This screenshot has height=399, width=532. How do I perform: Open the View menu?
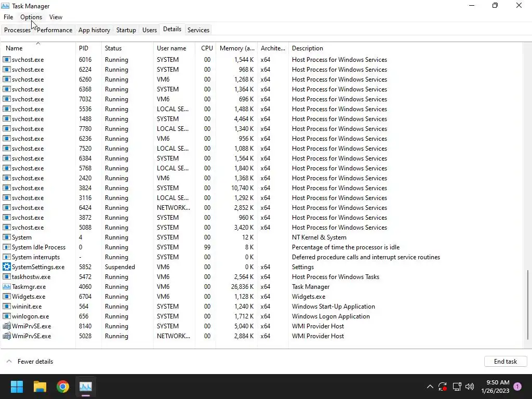tap(56, 17)
